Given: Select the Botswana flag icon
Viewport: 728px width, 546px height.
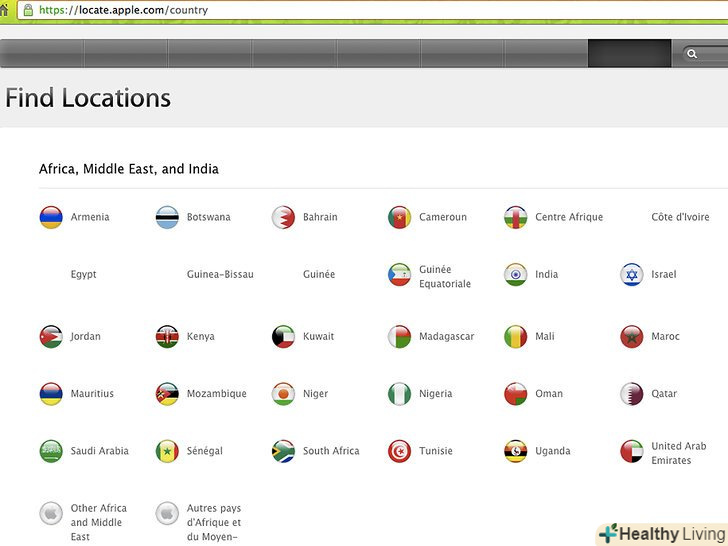Looking at the screenshot, I should [x=167, y=217].
